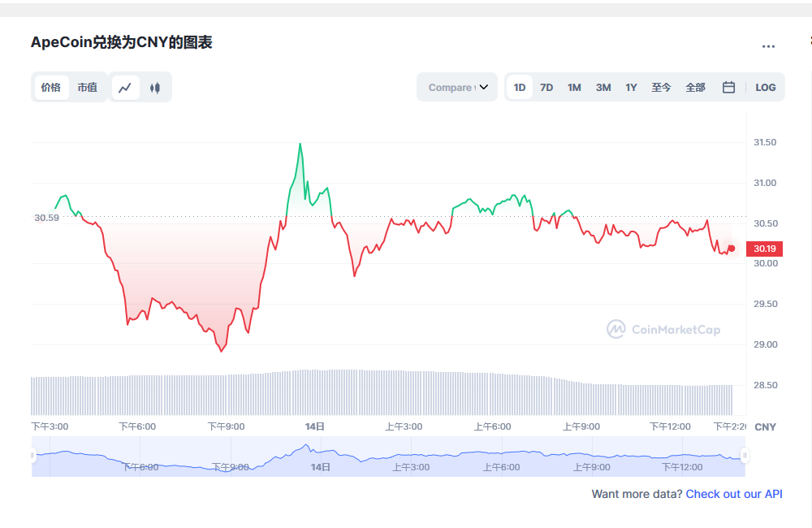Select the 7D time range
The height and width of the screenshot is (528, 812).
click(x=546, y=88)
